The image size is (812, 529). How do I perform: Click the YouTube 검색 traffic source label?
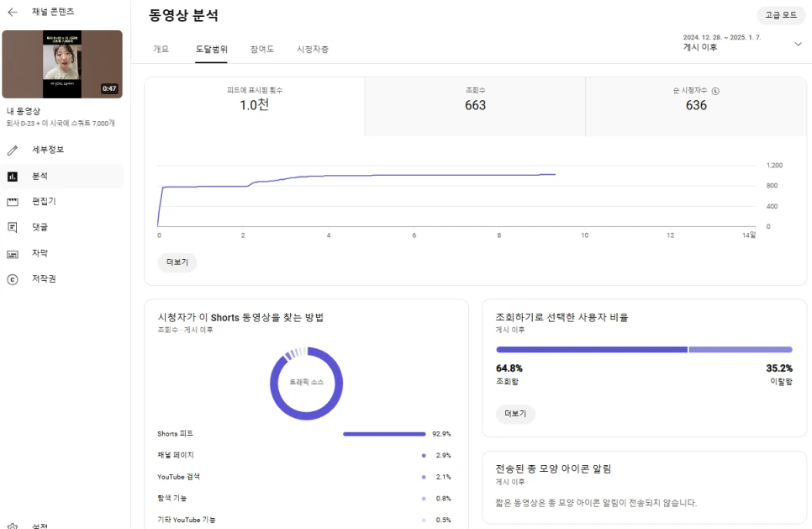point(178,477)
